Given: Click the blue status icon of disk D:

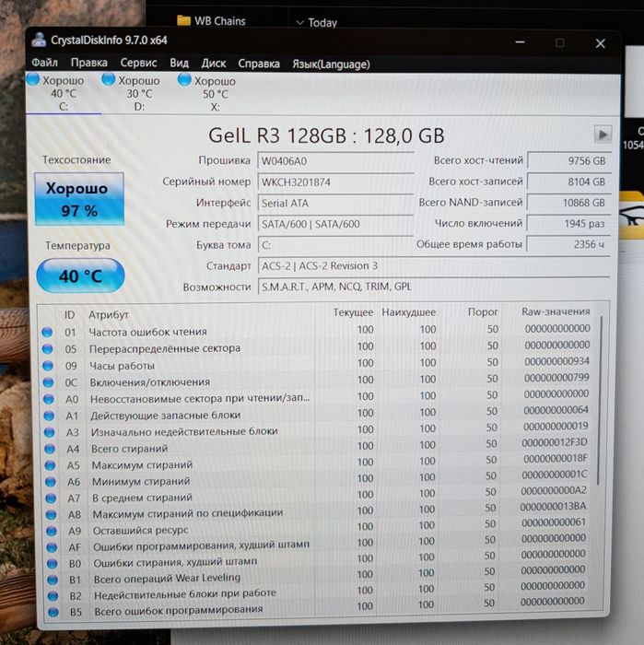Looking at the screenshot, I should [x=109, y=79].
